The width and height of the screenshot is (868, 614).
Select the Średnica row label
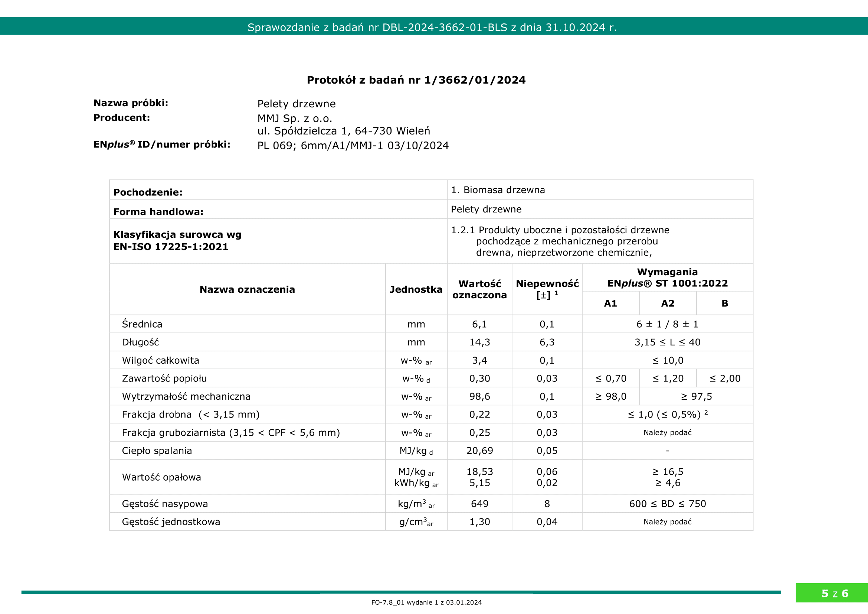142,324
